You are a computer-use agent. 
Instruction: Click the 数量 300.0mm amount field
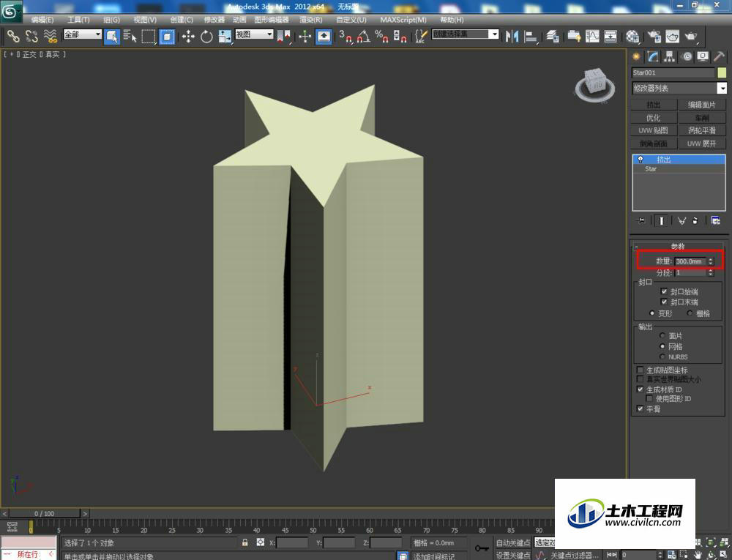coord(691,261)
